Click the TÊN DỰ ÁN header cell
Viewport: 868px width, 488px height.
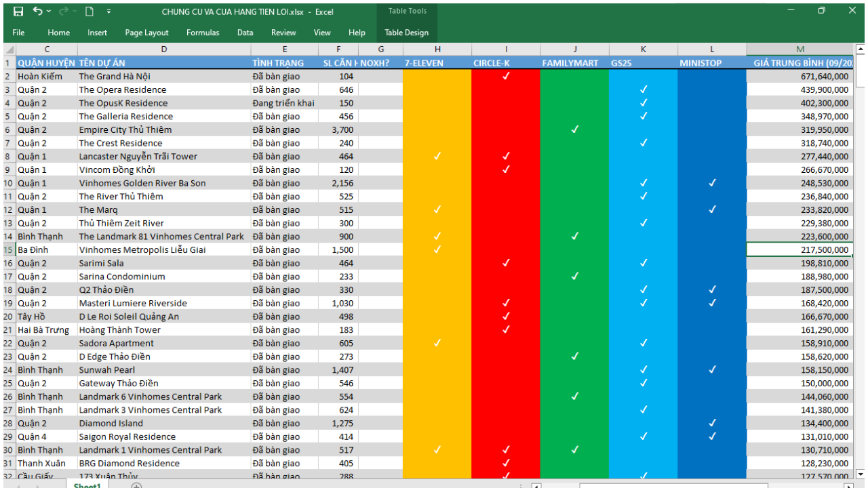[164, 63]
